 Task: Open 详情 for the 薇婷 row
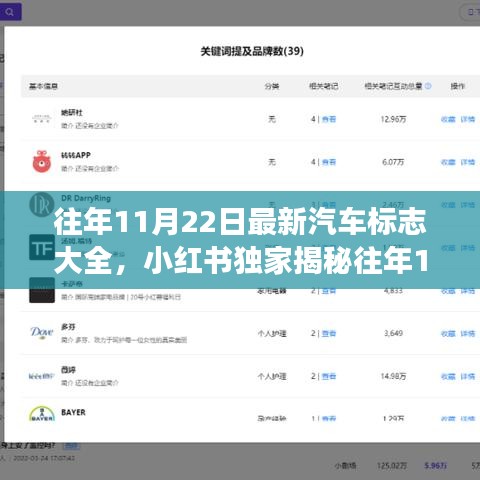click(x=468, y=376)
